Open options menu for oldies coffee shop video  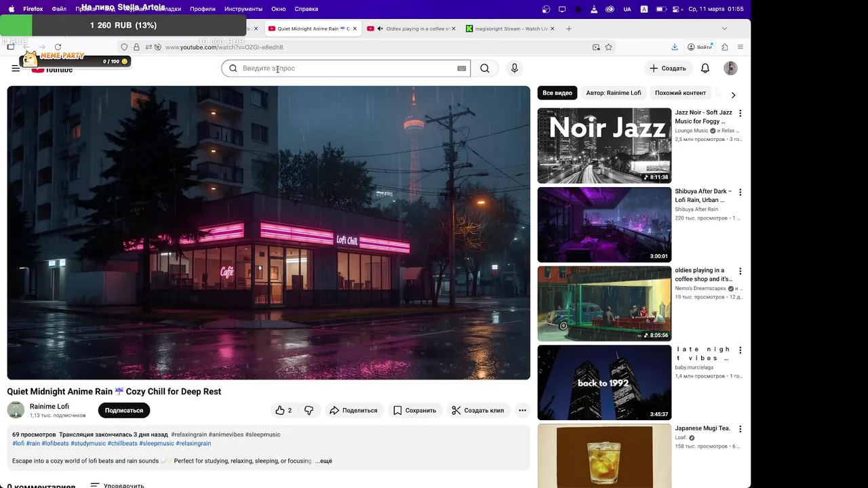(740, 271)
